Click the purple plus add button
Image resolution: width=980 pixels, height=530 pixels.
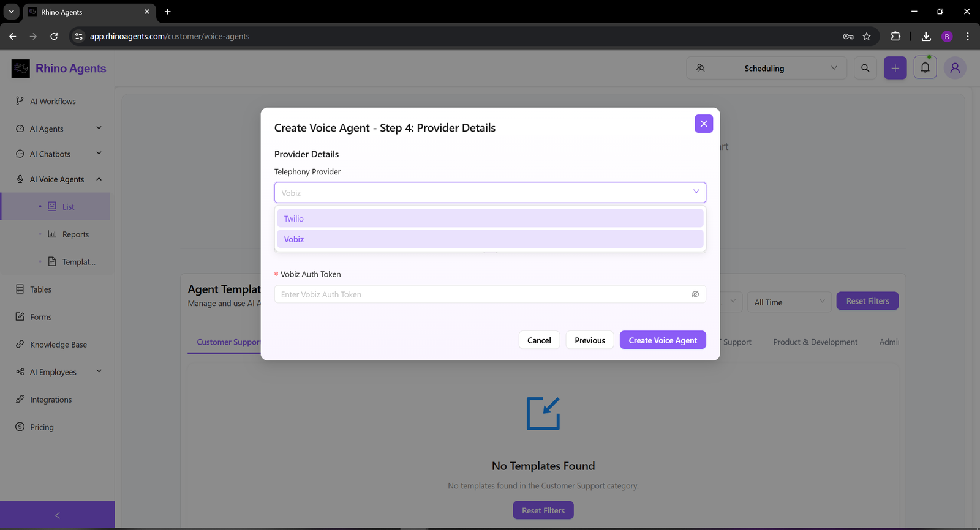coord(895,68)
